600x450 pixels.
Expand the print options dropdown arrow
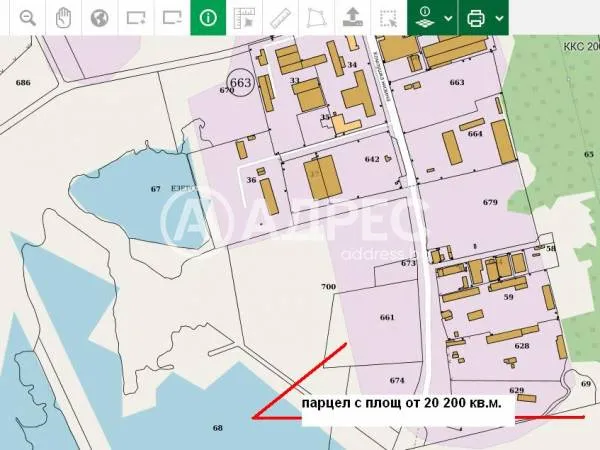coord(499,18)
